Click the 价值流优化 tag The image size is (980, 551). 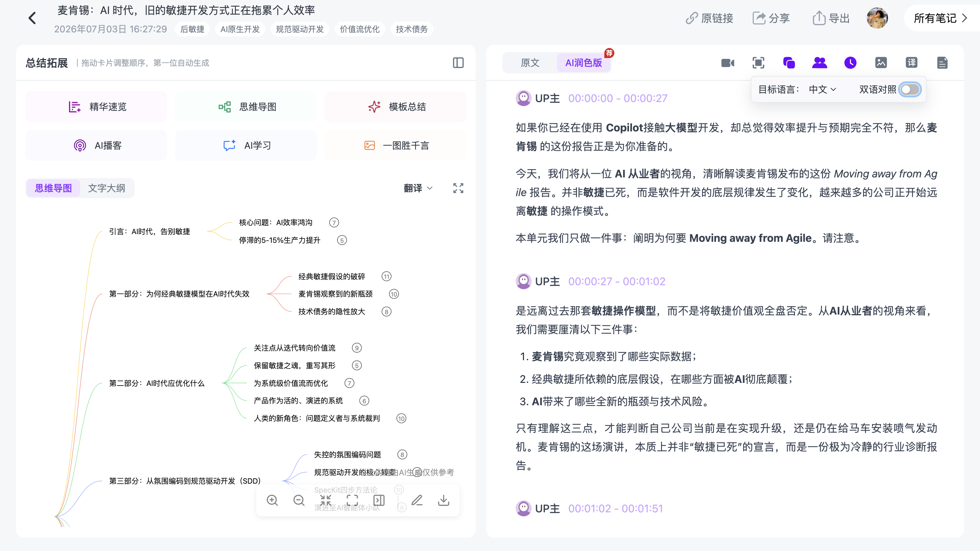click(x=360, y=29)
